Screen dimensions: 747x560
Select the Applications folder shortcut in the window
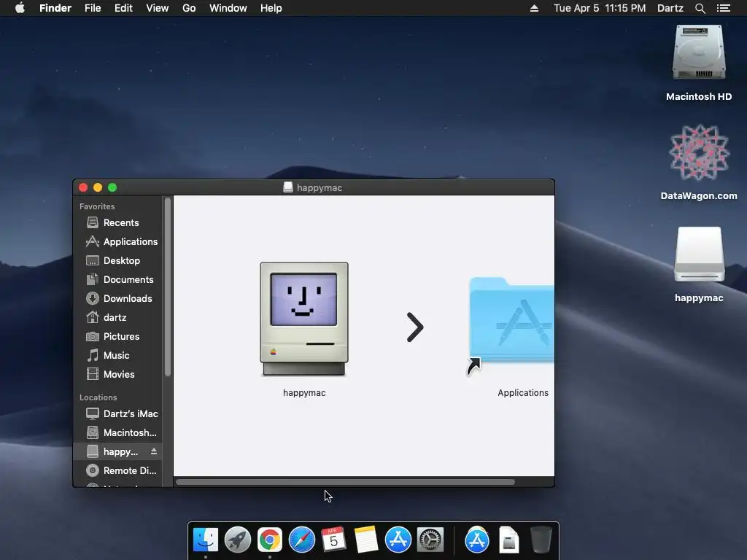[x=511, y=327]
